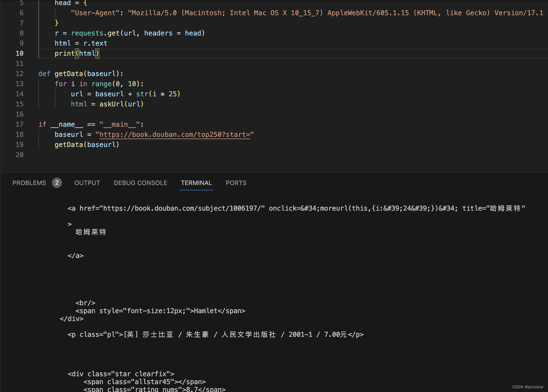Click line number 16 in the gutter
Image resolution: width=548 pixels, height=392 pixels.
(x=19, y=114)
